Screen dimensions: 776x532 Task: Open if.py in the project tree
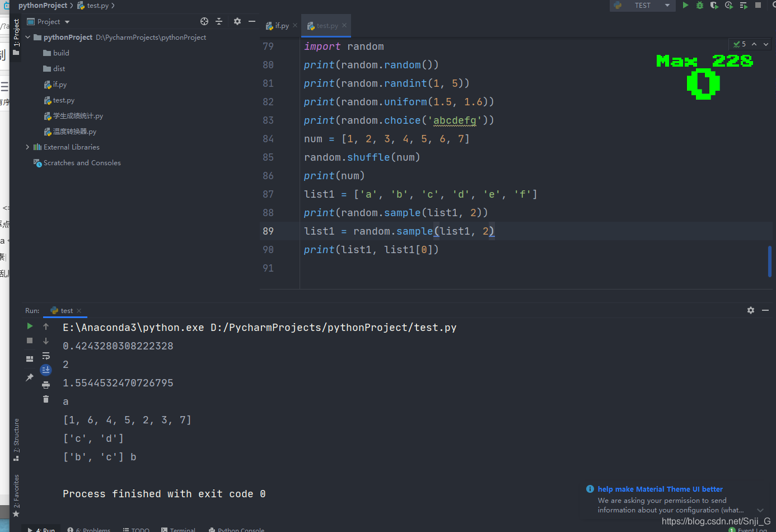(x=55, y=85)
